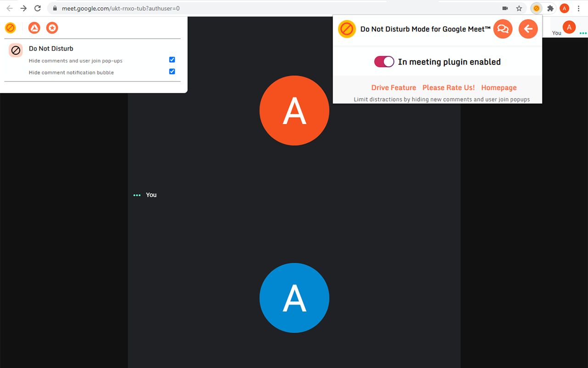Click the orange back arrow button in popup
Image resolution: width=588 pixels, height=368 pixels.
528,29
